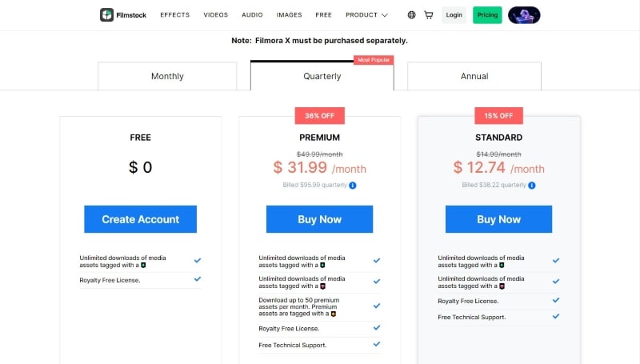Open the language globe icon
Screen dimensions: 640x364
pos(411,15)
